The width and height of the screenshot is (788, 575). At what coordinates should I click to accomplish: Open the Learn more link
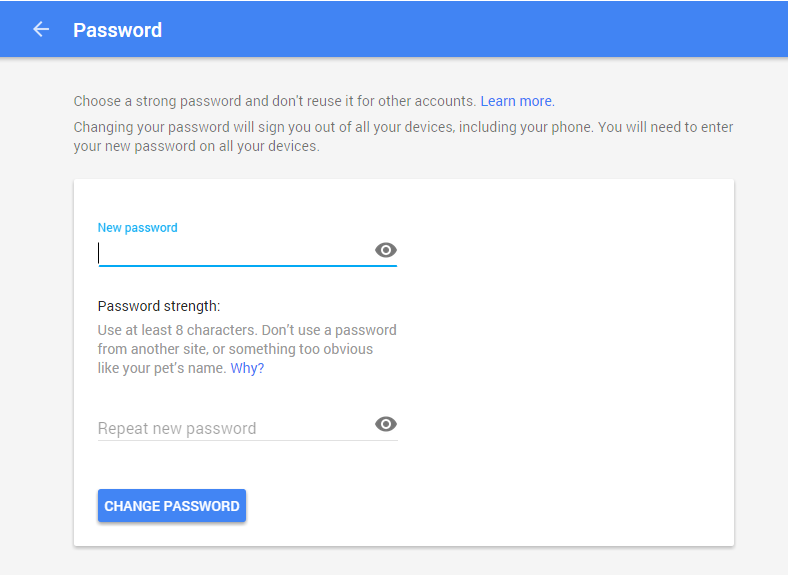coord(517,101)
